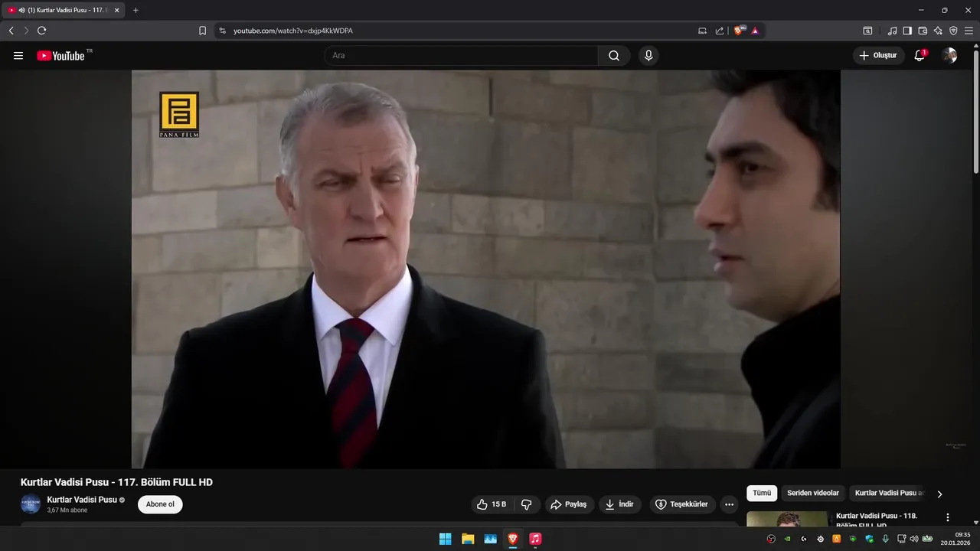The height and width of the screenshot is (551, 980).
Task: Go to YouTube home via the logo
Action: 60,56
